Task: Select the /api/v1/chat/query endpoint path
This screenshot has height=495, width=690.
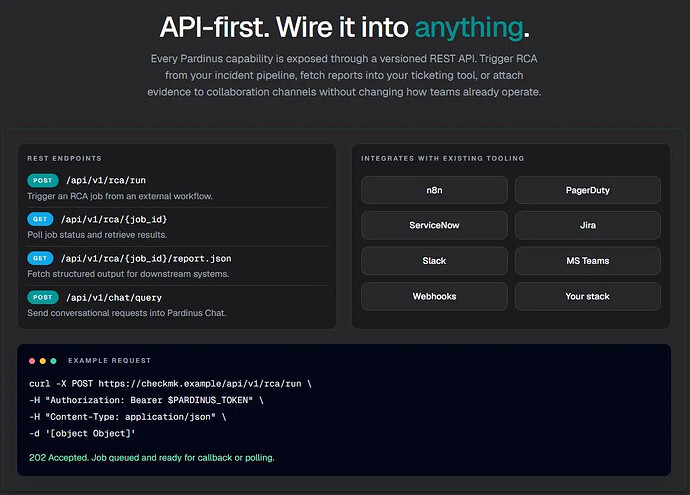Action: (x=114, y=297)
